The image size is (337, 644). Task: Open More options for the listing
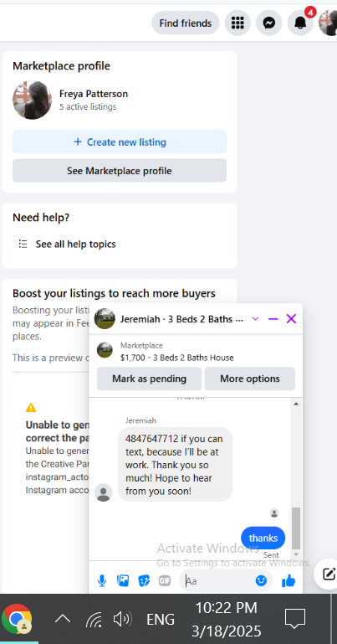(250, 379)
